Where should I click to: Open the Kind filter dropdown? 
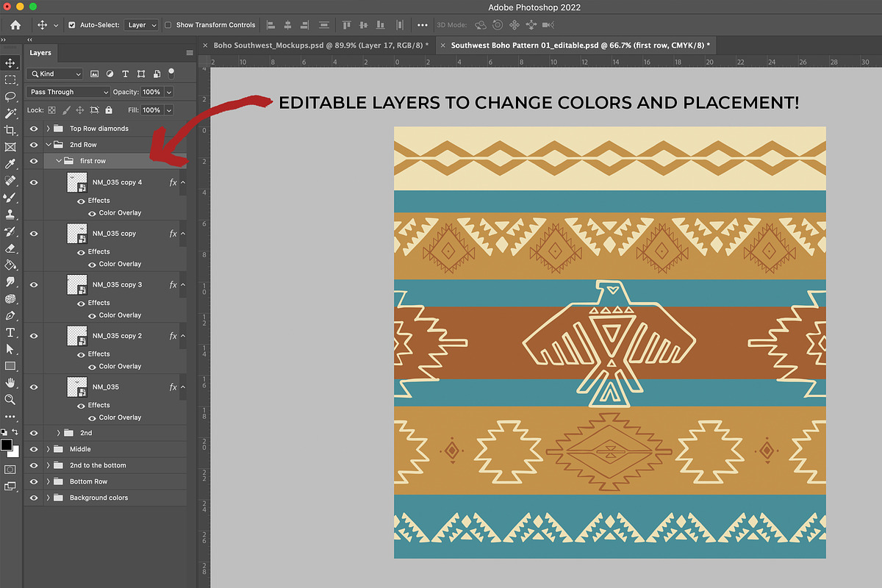55,73
